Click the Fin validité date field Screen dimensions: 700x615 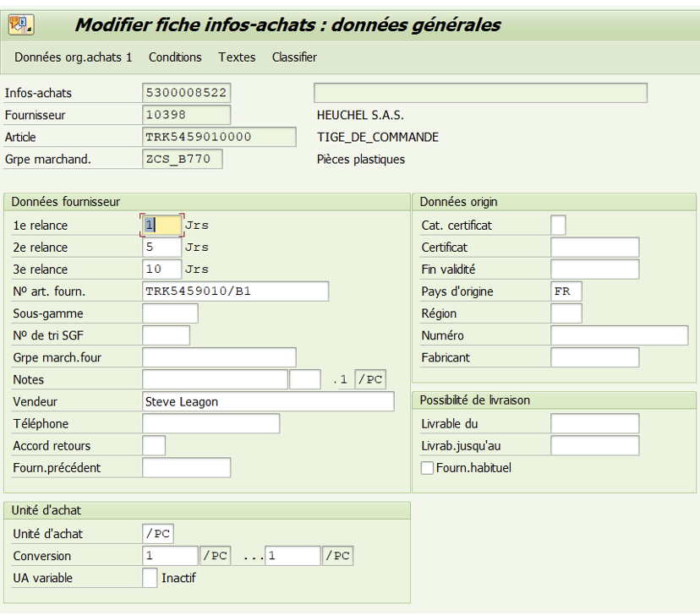[594, 269]
